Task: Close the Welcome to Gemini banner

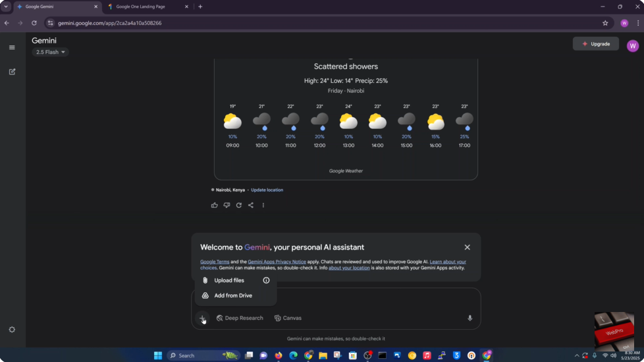Action: 467,247
